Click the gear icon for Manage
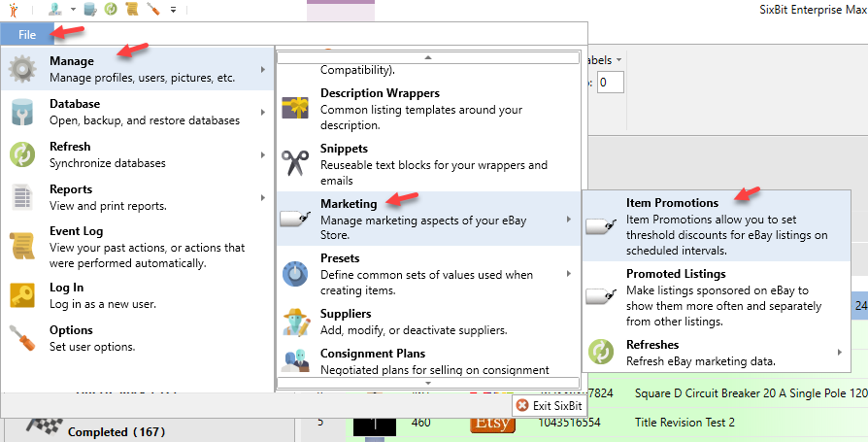This screenshot has width=868, height=442. tap(22, 69)
